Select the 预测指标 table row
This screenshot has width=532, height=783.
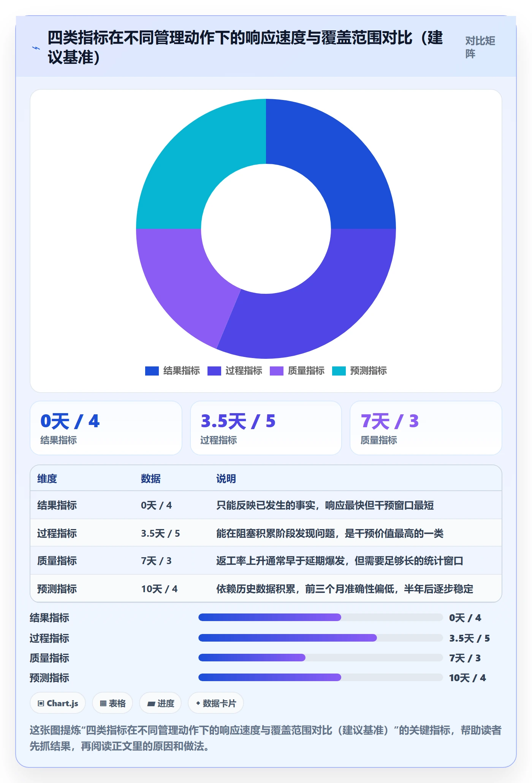(x=266, y=588)
